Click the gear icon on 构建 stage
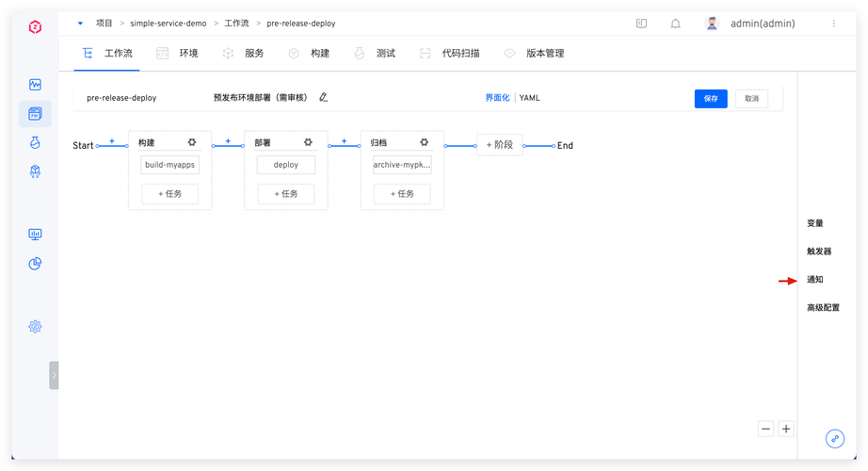 click(x=192, y=142)
